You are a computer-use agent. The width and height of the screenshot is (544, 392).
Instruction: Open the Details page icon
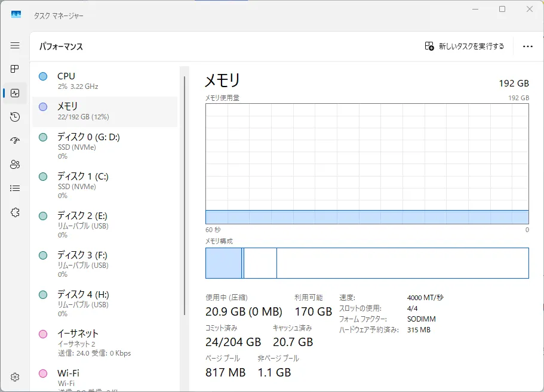[15, 189]
